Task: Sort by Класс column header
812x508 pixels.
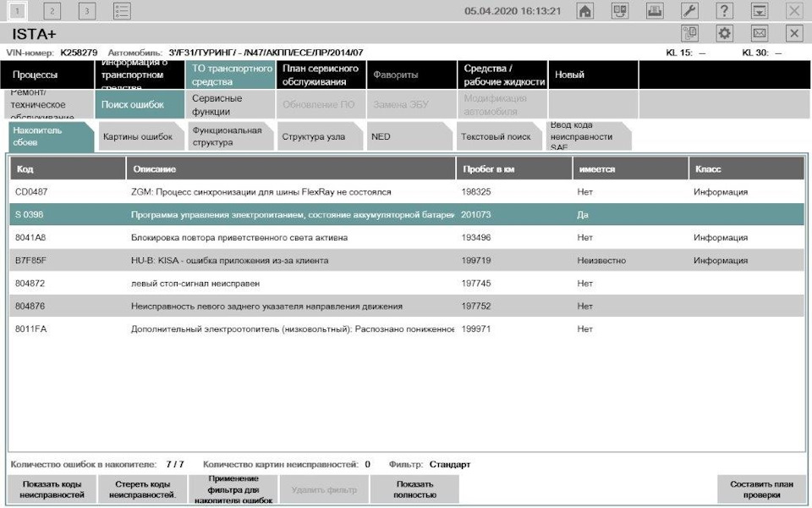Action: click(x=746, y=168)
